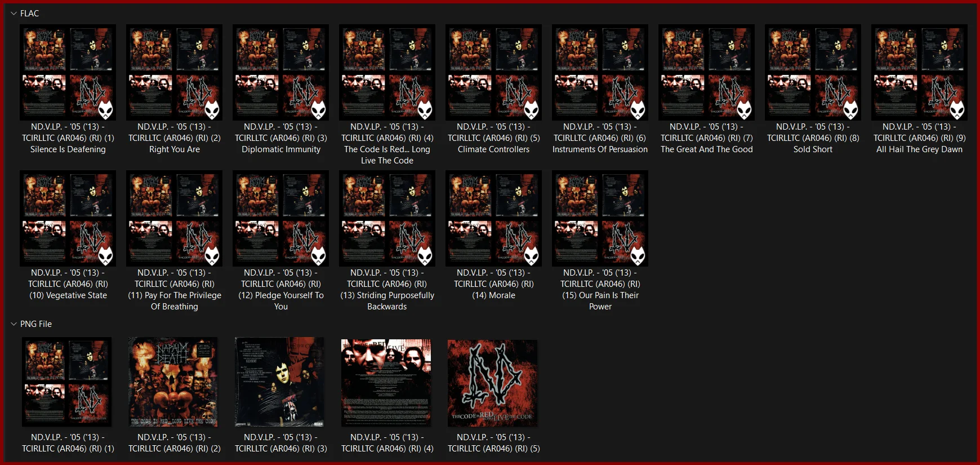980x465 pixels.
Task: Open All Hail The Grey Dawn icon
Action: coord(920,72)
